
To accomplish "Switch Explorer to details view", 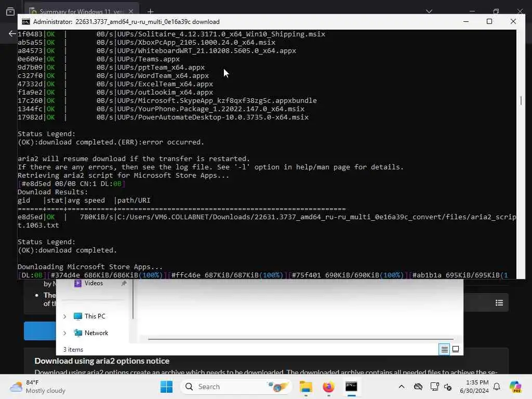I will tap(444, 349).
